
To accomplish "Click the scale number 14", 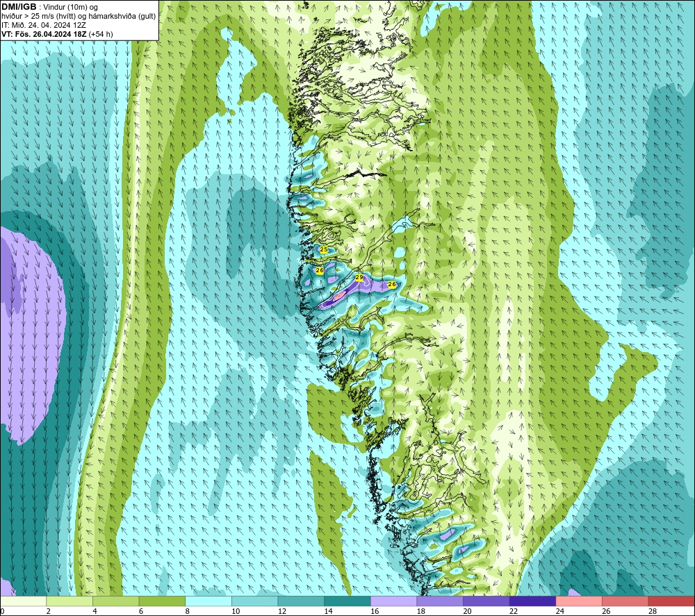I will [329, 611].
